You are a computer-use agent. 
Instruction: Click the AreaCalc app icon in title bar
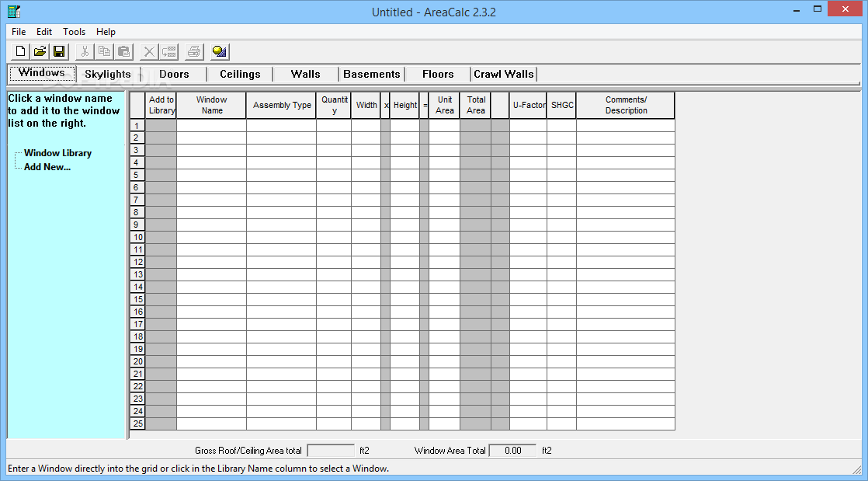click(x=13, y=11)
